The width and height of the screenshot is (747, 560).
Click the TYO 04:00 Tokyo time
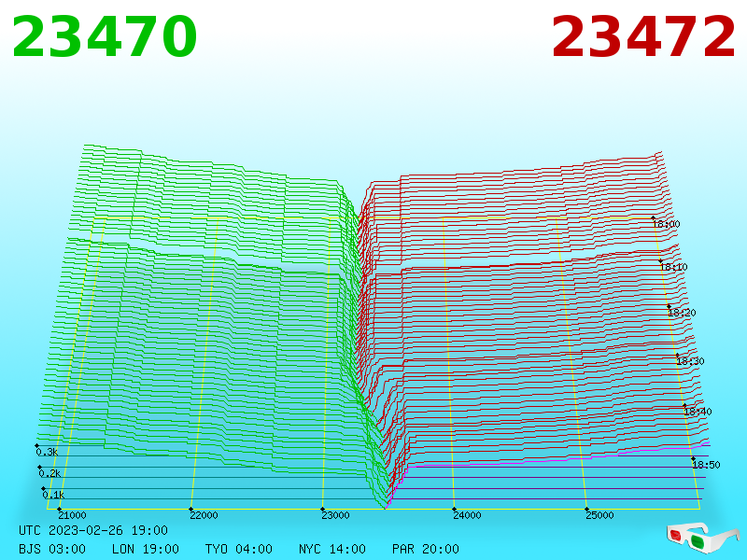tap(239, 549)
